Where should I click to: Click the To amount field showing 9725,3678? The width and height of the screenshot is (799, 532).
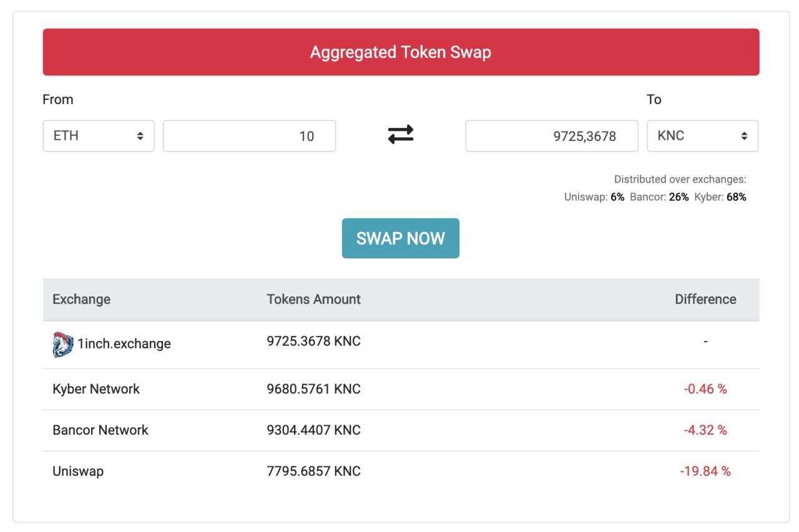click(552, 136)
